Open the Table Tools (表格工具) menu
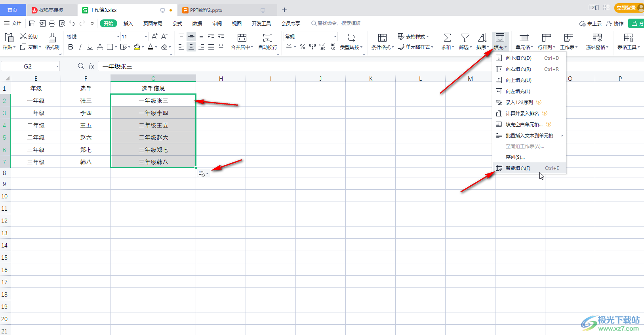Viewport: 644px width, 335px height. [629, 42]
